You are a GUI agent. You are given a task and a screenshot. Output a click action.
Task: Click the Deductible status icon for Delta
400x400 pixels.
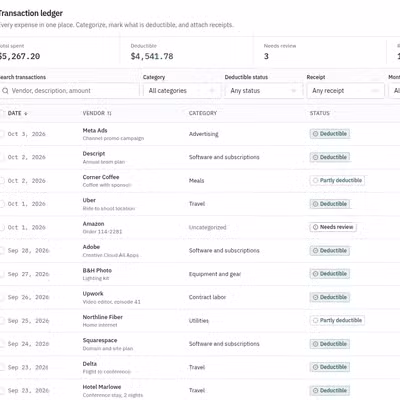click(315, 367)
